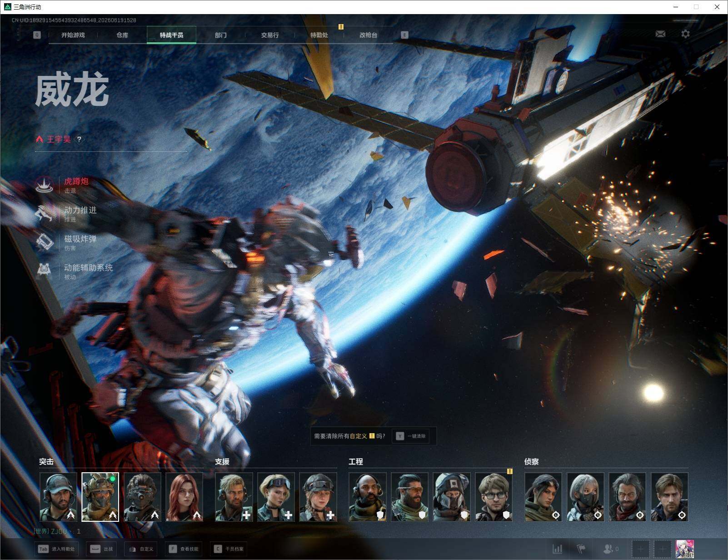Select the highlighted 威龙 operator portrait

(x=100, y=497)
